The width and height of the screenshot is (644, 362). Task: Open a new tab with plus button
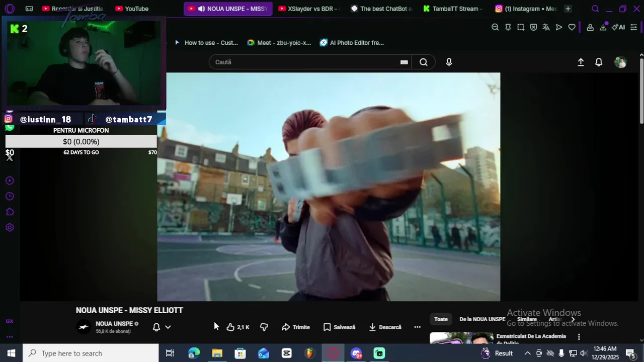(568, 9)
